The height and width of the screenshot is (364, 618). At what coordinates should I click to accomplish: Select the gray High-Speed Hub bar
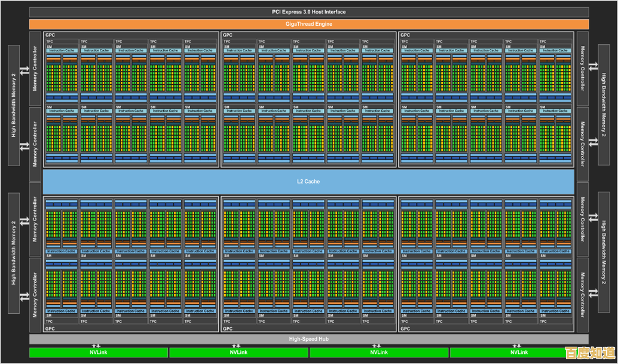click(309, 339)
